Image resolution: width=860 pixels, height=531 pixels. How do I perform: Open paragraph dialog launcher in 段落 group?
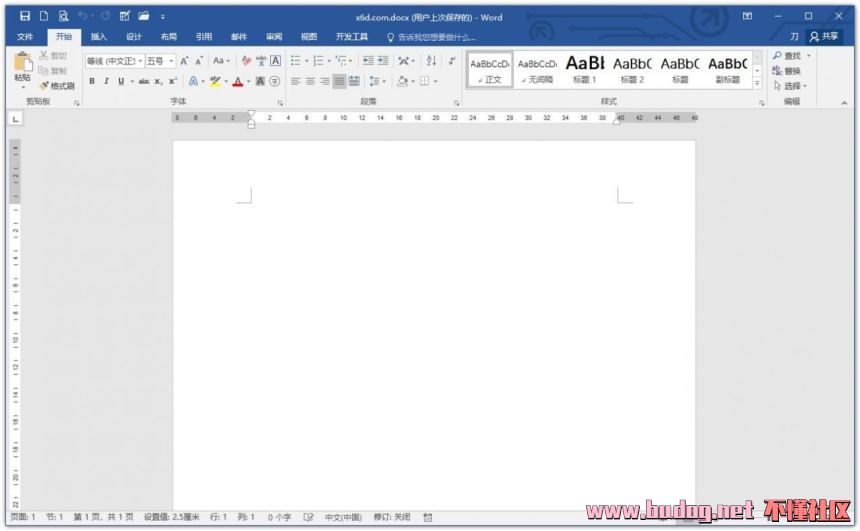pyautogui.click(x=456, y=103)
